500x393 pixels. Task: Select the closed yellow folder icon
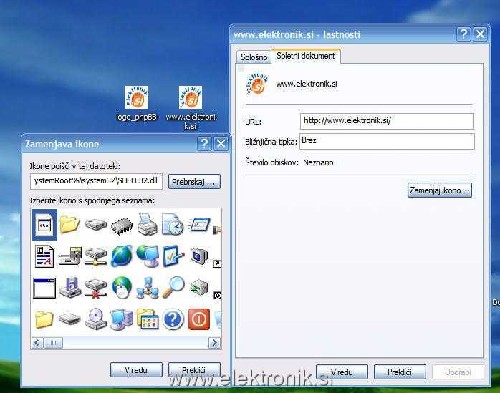point(44,319)
